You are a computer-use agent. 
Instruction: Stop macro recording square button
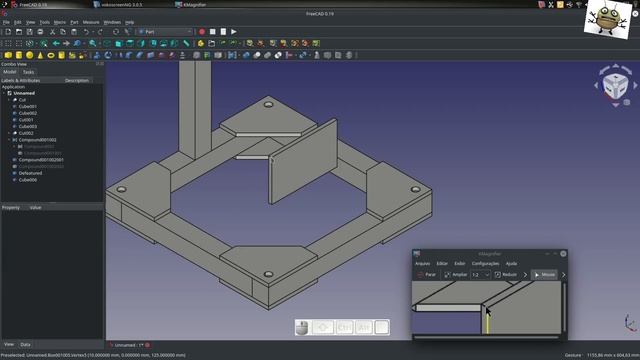pos(213,32)
